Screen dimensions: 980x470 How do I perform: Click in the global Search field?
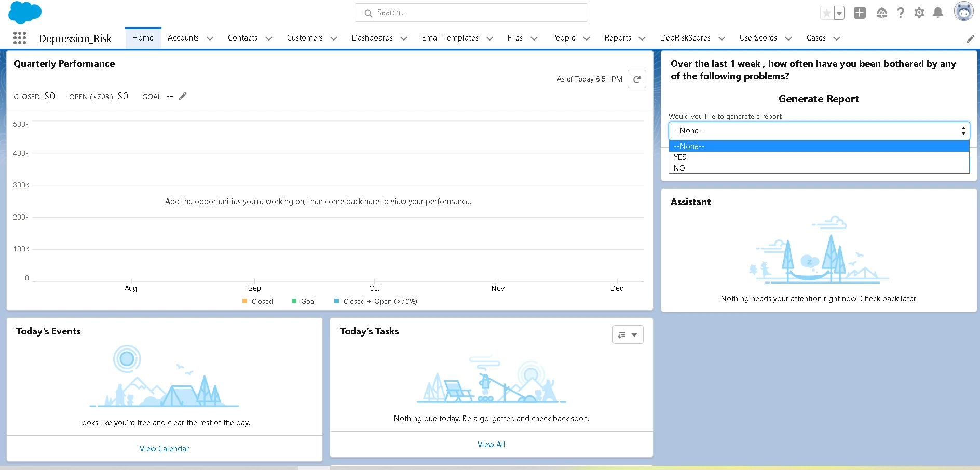point(471,12)
